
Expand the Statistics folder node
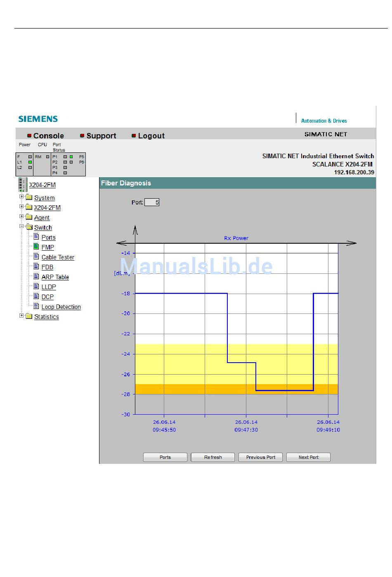click(x=21, y=316)
